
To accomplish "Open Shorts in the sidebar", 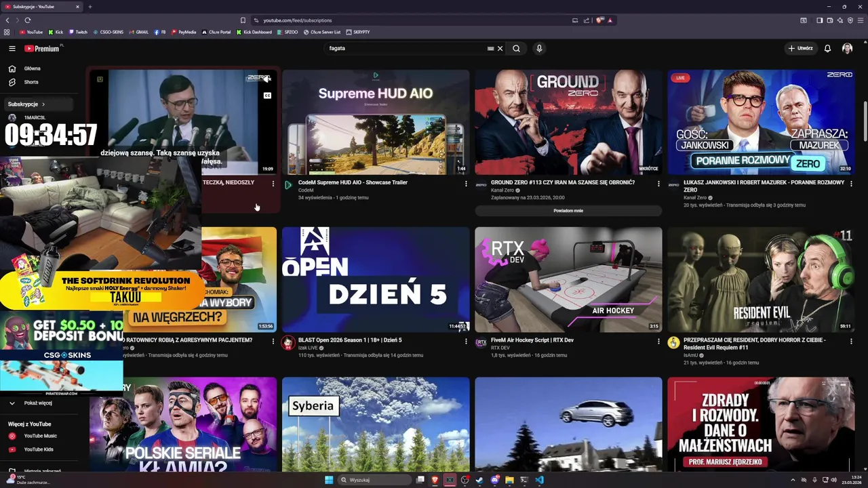I will [x=31, y=82].
